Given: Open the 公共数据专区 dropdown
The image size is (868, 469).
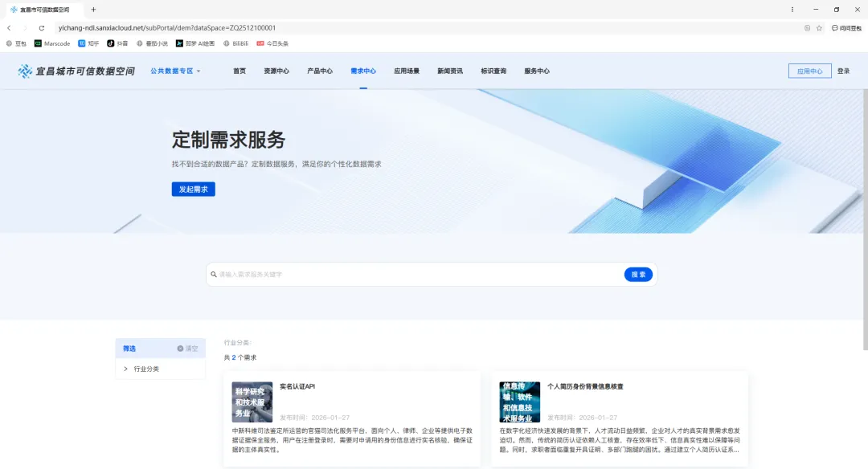Looking at the screenshot, I should (x=175, y=71).
